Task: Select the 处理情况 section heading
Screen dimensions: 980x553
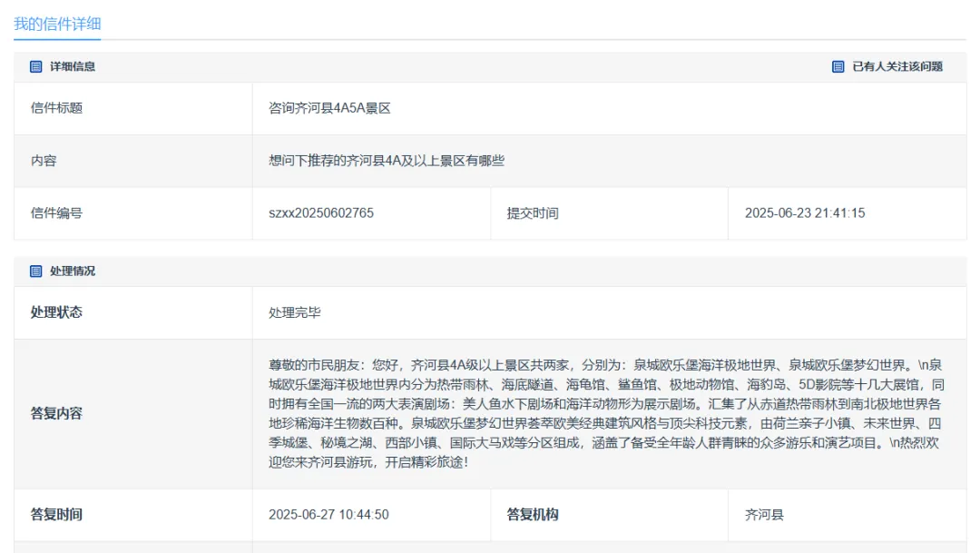Action: click(73, 271)
